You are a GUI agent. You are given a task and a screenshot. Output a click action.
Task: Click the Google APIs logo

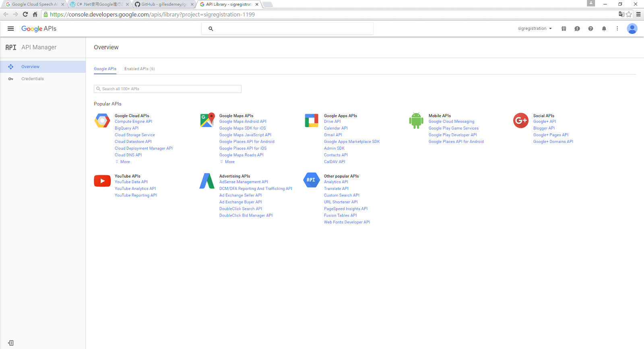pyautogui.click(x=39, y=29)
